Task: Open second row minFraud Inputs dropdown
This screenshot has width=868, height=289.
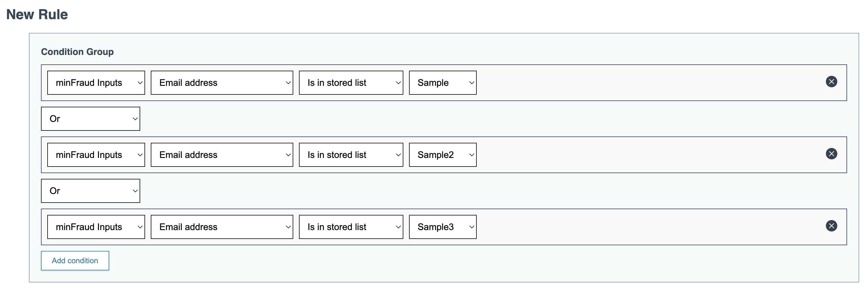Action: point(96,155)
